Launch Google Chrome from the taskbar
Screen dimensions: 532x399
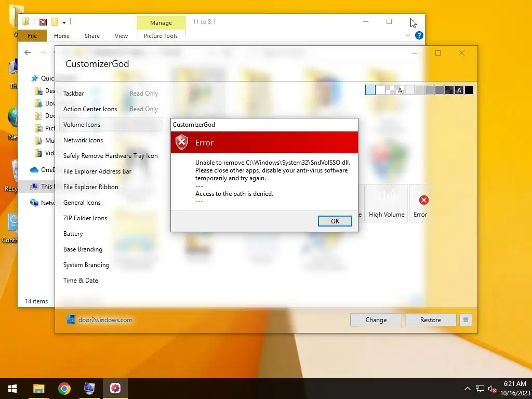coord(64,389)
